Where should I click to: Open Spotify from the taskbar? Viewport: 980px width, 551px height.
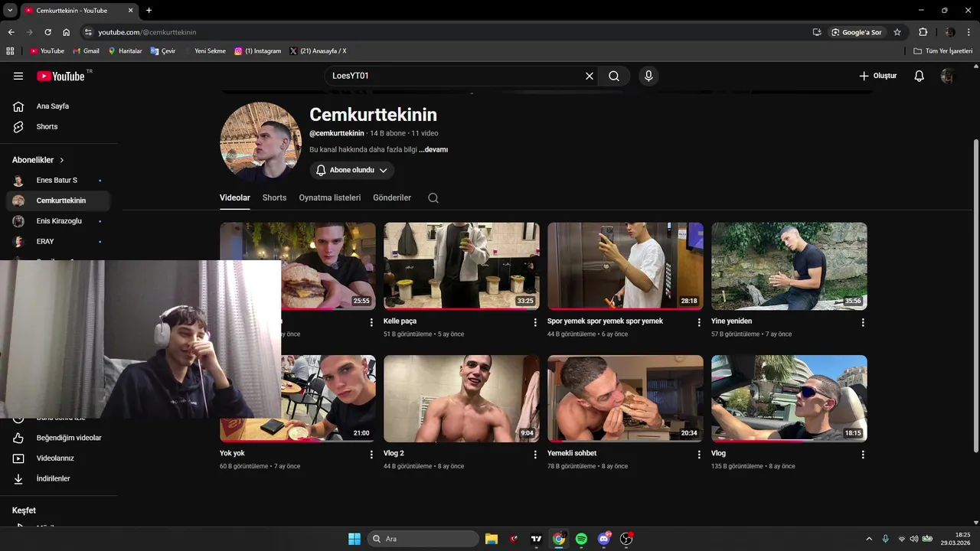(x=581, y=539)
